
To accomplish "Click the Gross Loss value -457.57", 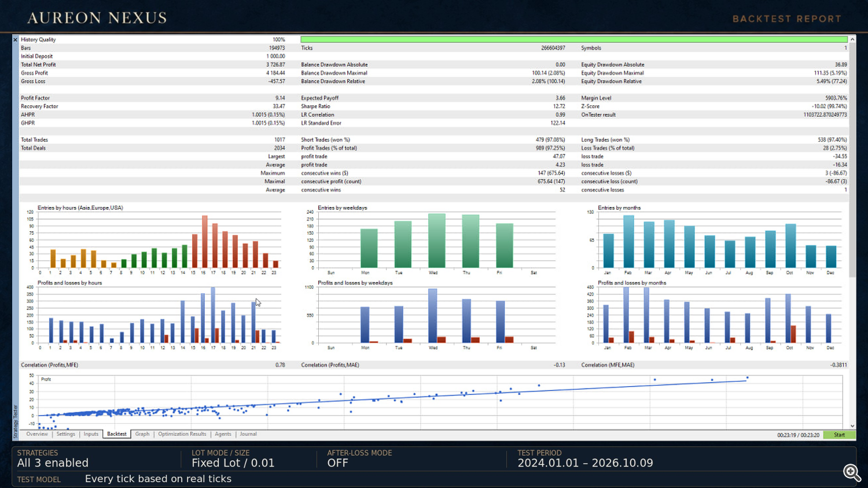I will click(x=277, y=82).
